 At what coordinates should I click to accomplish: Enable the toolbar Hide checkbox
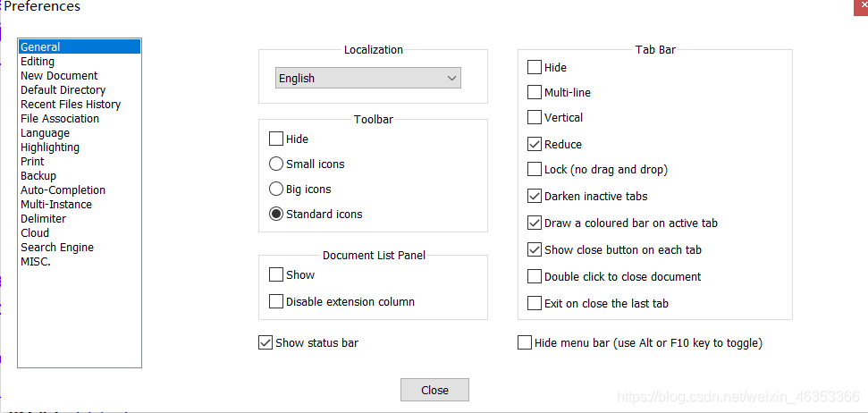coord(276,139)
